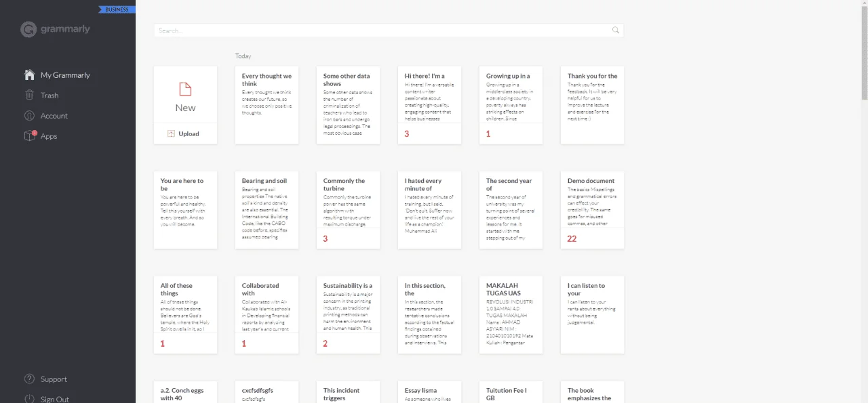868x403 pixels.
Task: Click the Grammarly logo icon
Action: [28, 29]
